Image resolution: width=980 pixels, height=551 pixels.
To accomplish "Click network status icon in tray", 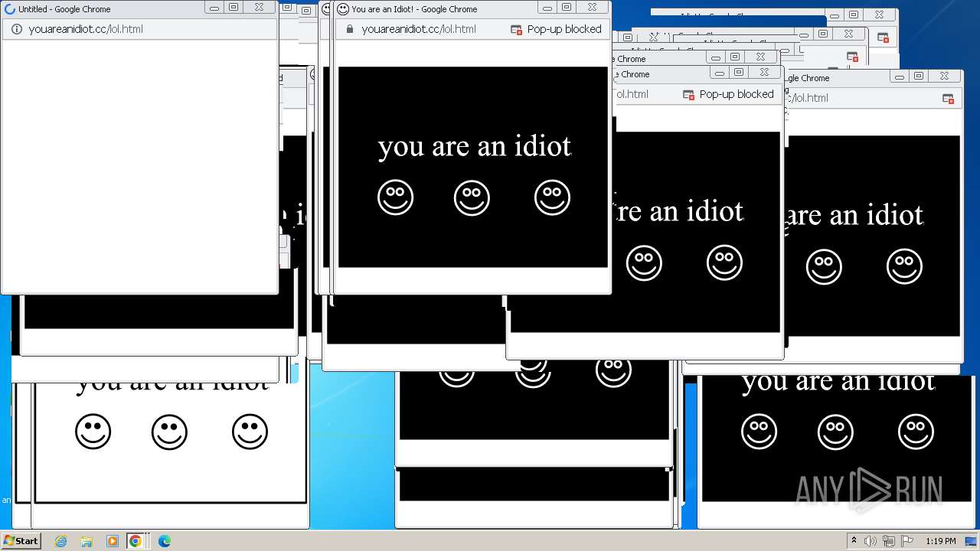I will 889,541.
